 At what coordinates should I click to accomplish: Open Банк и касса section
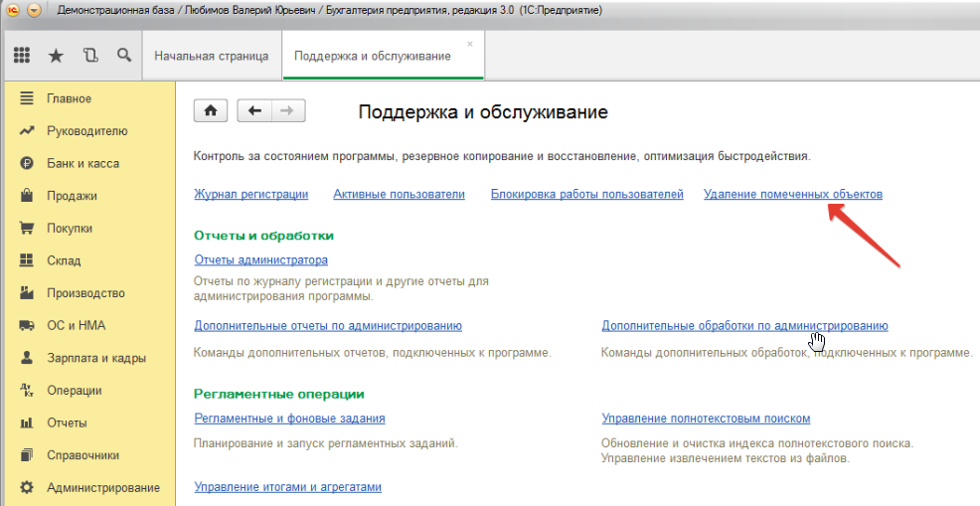[82, 163]
